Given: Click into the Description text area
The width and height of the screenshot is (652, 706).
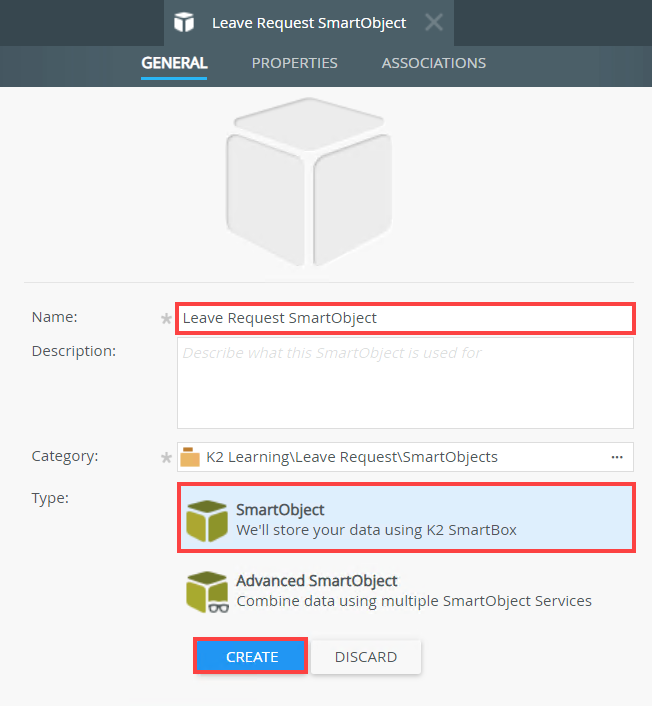Looking at the screenshot, I should 405,382.
